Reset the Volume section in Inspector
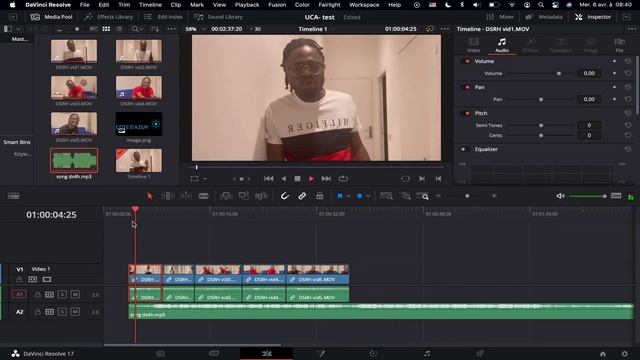640x360 pixels. click(628, 61)
